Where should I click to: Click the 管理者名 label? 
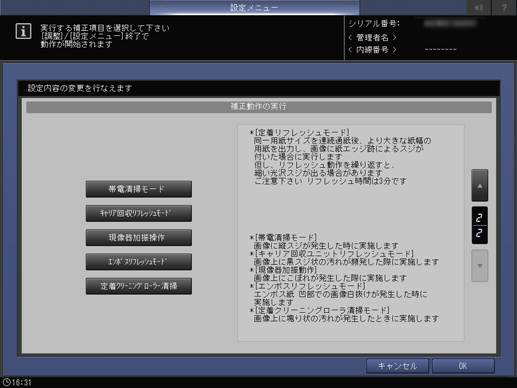point(372,38)
